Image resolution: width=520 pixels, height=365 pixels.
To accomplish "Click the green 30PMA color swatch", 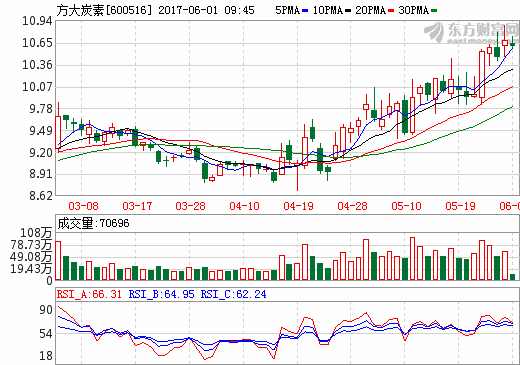I will point(434,11).
